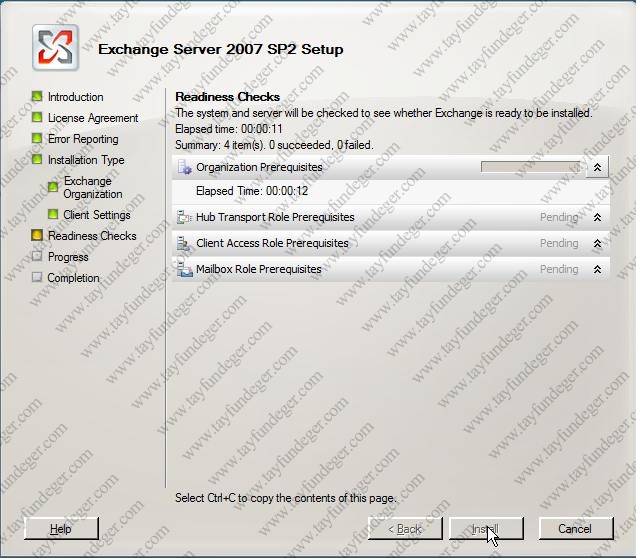This screenshot has height=558, width=636.
Task: Click the Readiness Checks heading
Action: point(228,97)
